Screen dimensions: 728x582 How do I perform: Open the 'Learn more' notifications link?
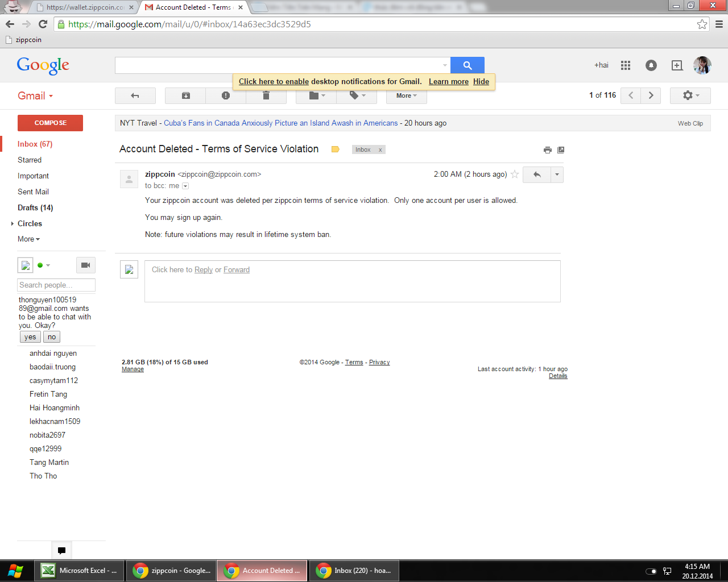pos(448,81)
